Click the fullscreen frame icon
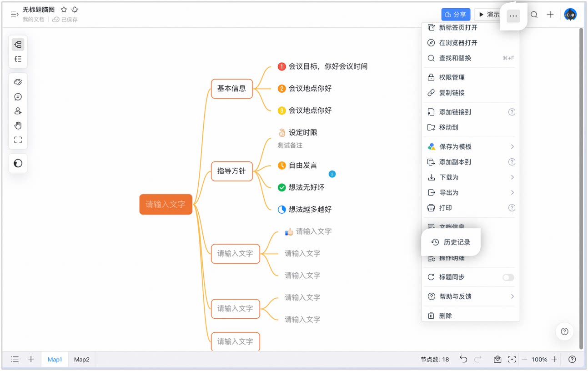This screenshot has width=588, height=371. [18, 140]
